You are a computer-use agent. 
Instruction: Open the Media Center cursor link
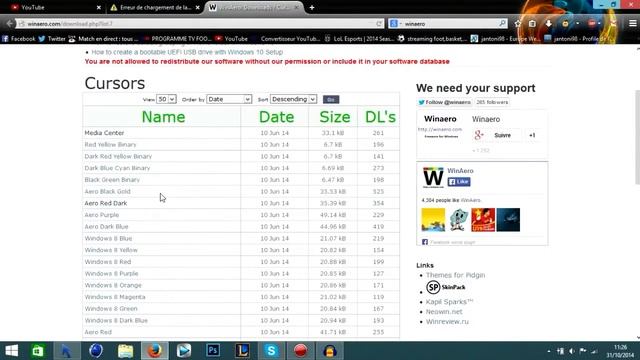tap(104, 133)
